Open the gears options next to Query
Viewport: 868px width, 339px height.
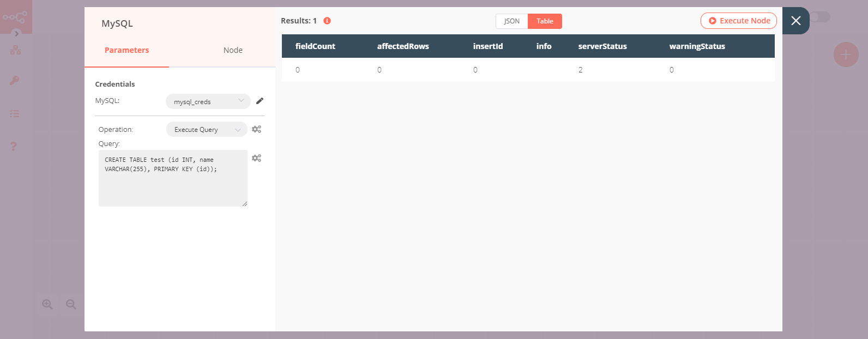click(x=256, y=158)
